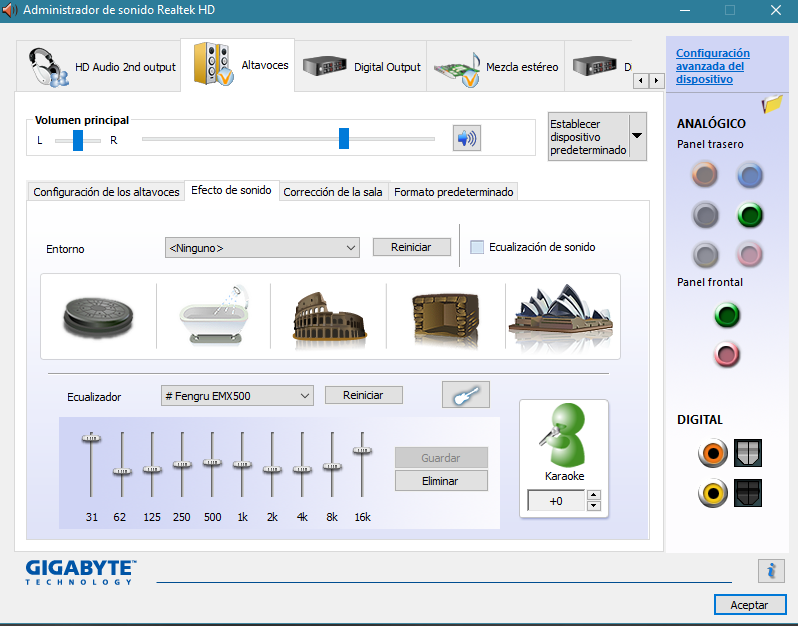Viewport: 798px width, 626px height.
Task: Open Configuración avanzada del dispositivo link
Action: tap(712, 66)
